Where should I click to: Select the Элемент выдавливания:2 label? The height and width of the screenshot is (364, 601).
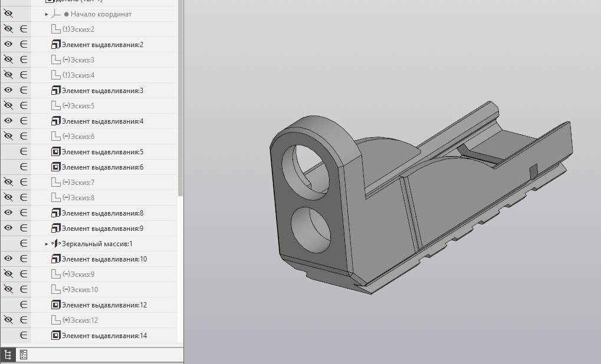pos(103,45)
